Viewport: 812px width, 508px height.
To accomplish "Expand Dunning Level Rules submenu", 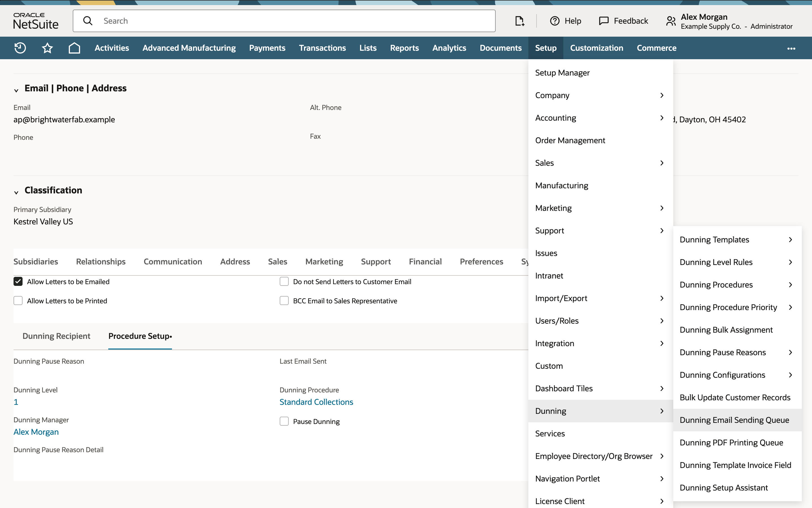I will (737, 262).
